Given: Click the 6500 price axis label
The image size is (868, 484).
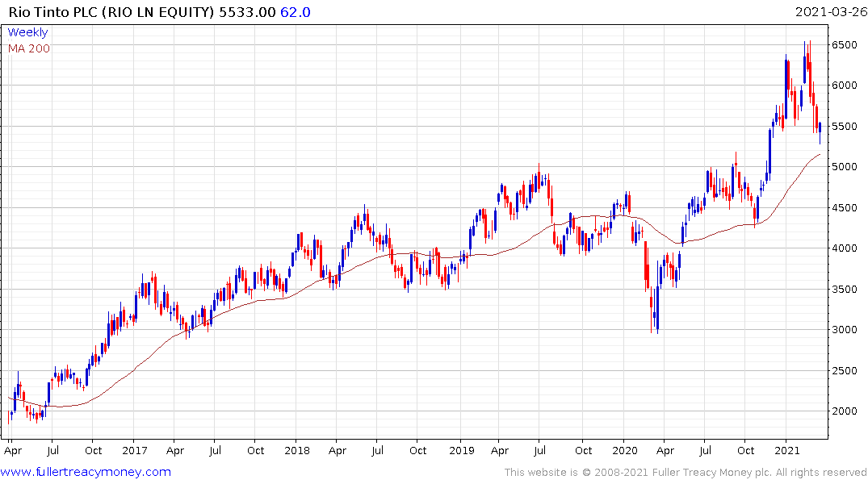Looking at the screenshot, I should tap(845, 45).
